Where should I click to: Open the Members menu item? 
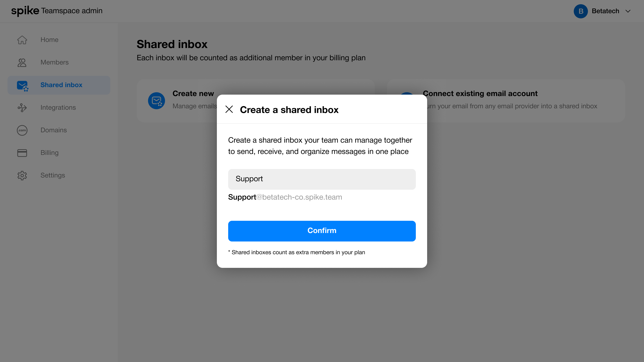click(54, 62)
